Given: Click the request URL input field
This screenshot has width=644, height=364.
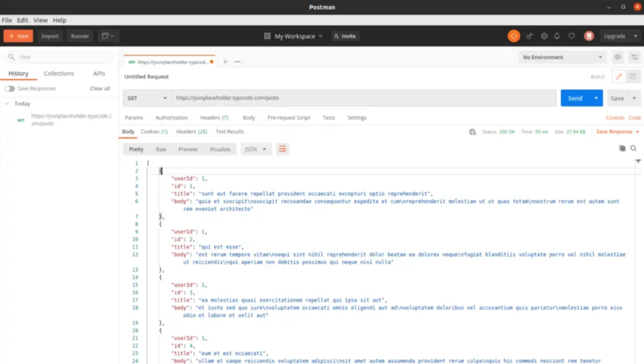Looking at the screenshot, I should pos(364,98).
